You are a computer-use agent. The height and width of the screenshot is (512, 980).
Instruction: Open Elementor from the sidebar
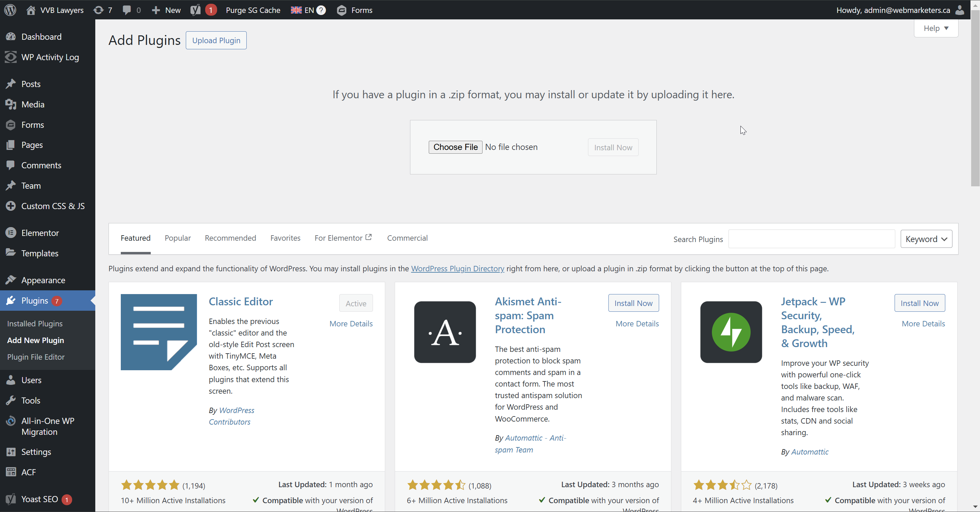40,233
